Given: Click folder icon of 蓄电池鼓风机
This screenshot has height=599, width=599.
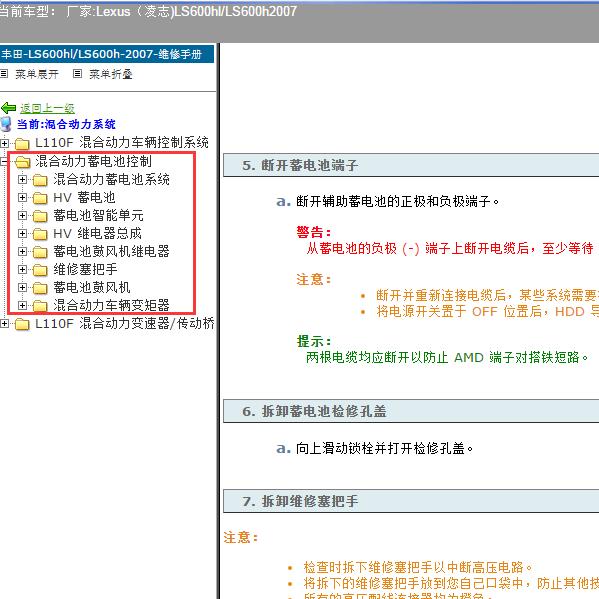Looking at the screenshot, I should [x=40, y=287].
